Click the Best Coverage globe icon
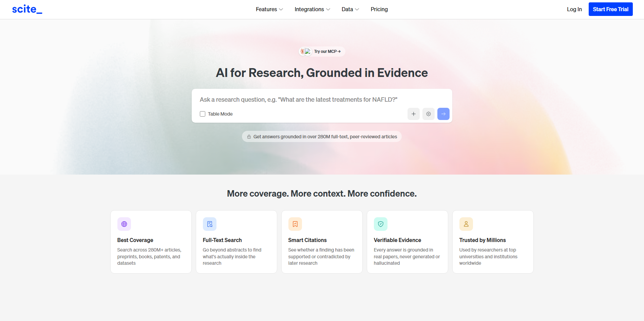The image size is (644, 321). tap(124, 224)
